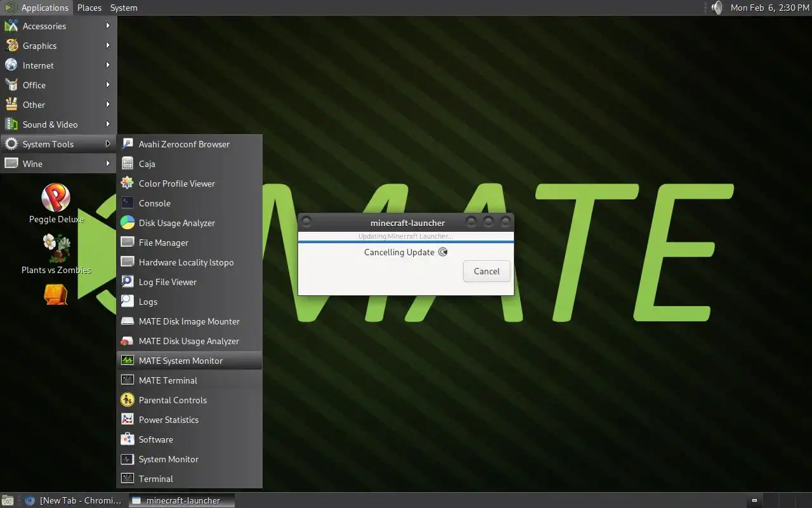Click the show desktop icon in bottom panel
Viewport: 812px width, 508px height.
click(x=8, y=500)
